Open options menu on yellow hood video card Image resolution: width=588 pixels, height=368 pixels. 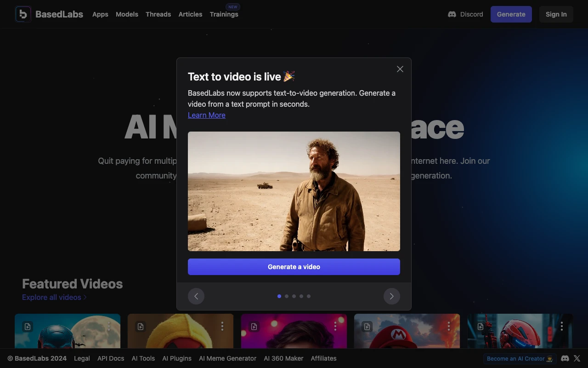pyautogui.click(x=222, y=326)
